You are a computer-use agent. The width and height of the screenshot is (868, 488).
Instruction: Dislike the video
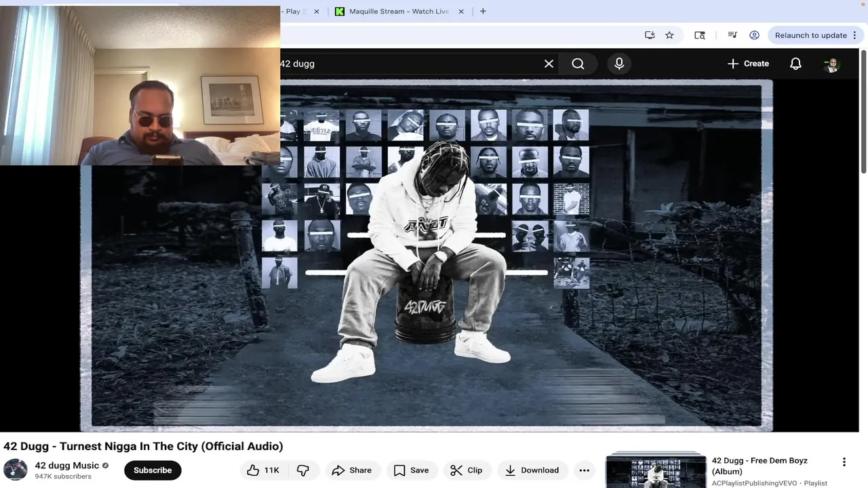tap(302, 470)
